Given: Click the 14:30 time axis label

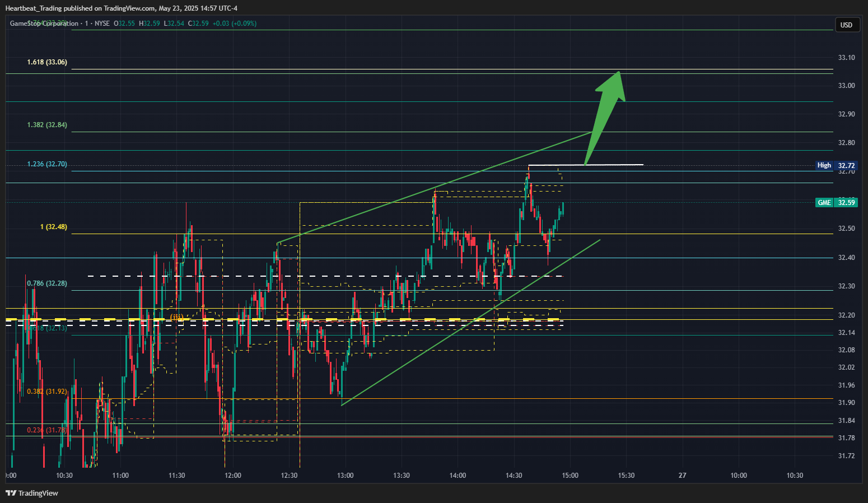Looking at the screenshot, I should coord(514,476).
